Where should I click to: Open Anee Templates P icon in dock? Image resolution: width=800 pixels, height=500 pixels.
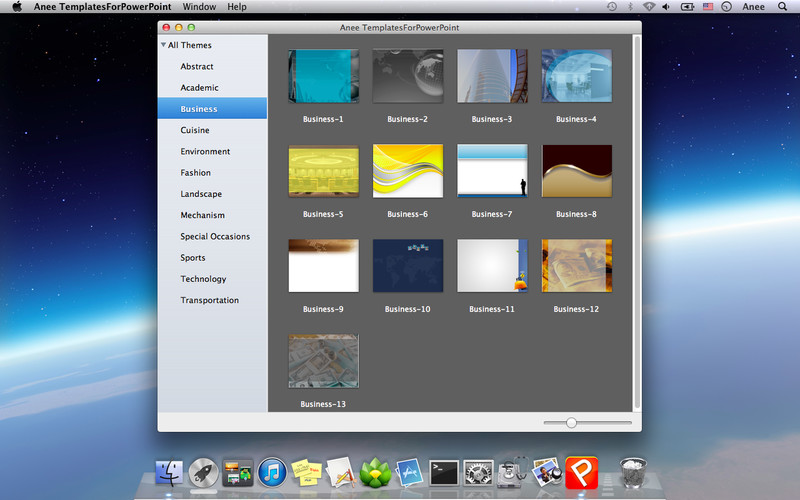(x=581, y=472)
